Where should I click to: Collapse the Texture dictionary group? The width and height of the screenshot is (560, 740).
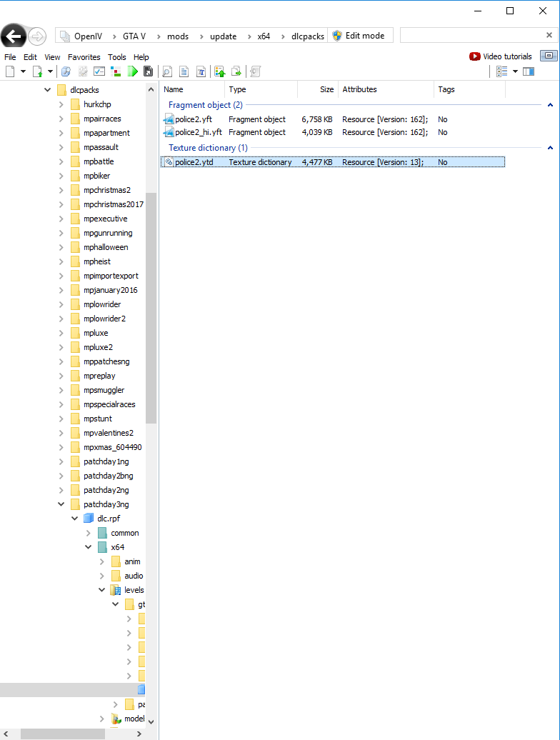550,148
